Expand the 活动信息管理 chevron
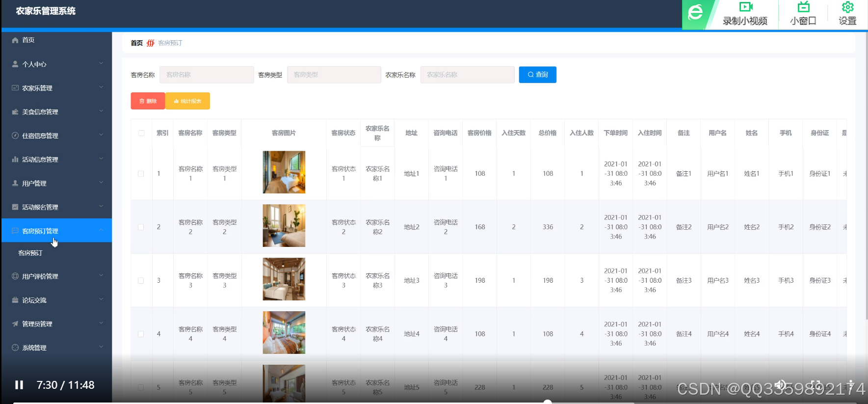 (101, 159)
